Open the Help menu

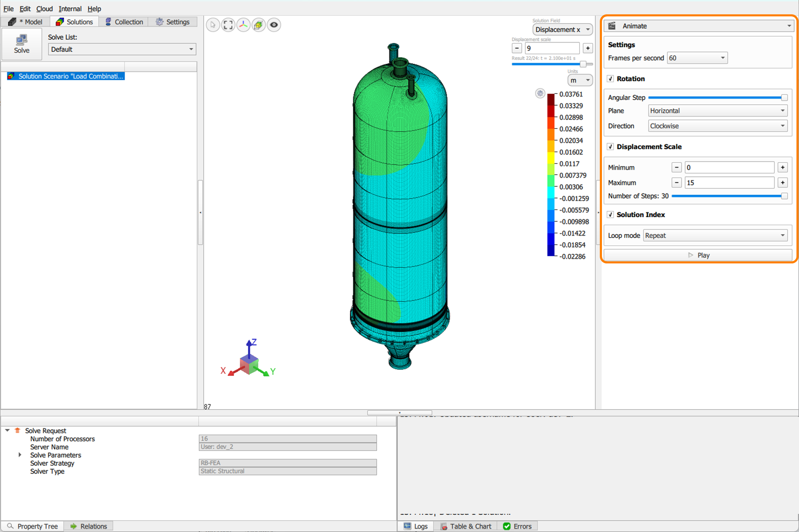94,9
